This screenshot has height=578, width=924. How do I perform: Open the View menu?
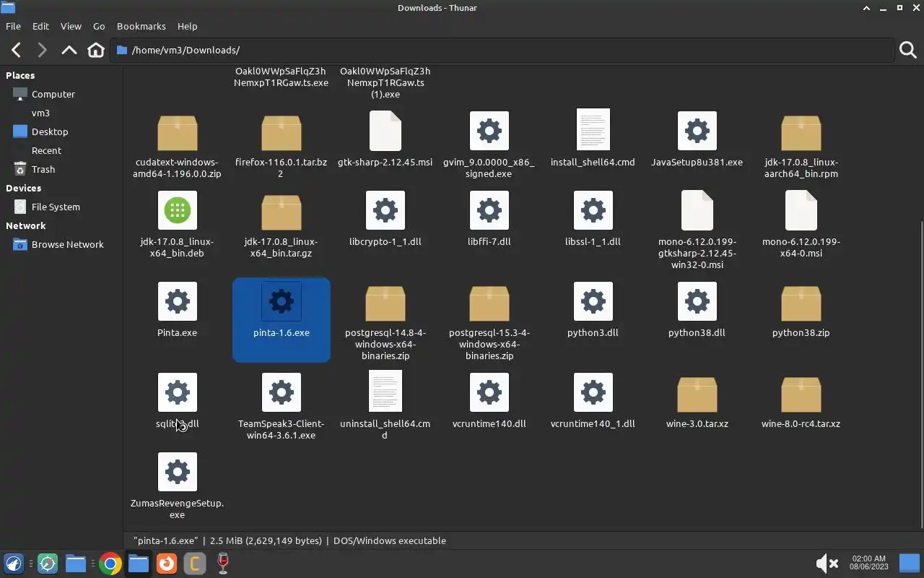click(x=71, y=26)
